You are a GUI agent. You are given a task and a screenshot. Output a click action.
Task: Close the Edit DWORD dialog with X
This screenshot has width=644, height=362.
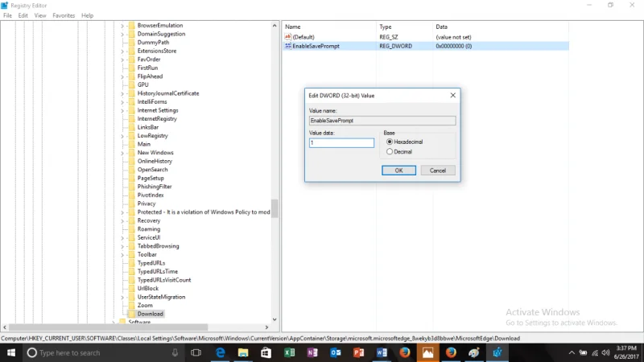coord(452,95)
